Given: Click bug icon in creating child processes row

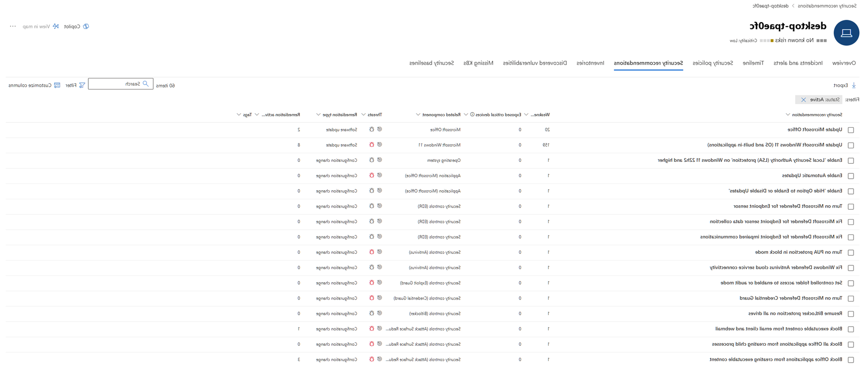Looking at the screenshot, I should click(371, 344).
